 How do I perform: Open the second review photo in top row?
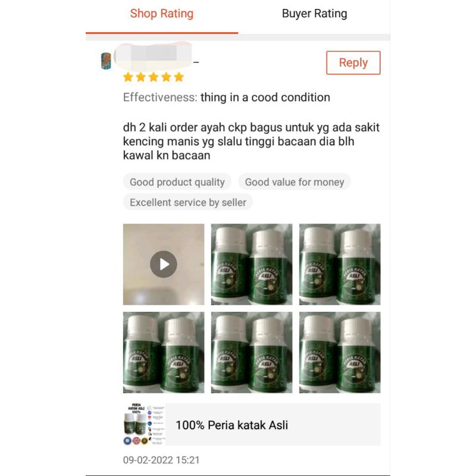click(x=252, y=264)
